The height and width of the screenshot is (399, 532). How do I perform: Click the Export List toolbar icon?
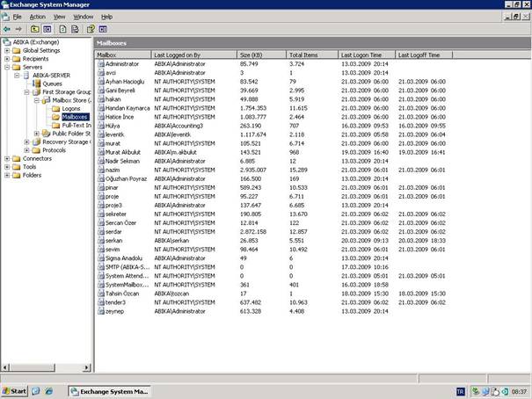pyautogui.click(x=75, y=29)
